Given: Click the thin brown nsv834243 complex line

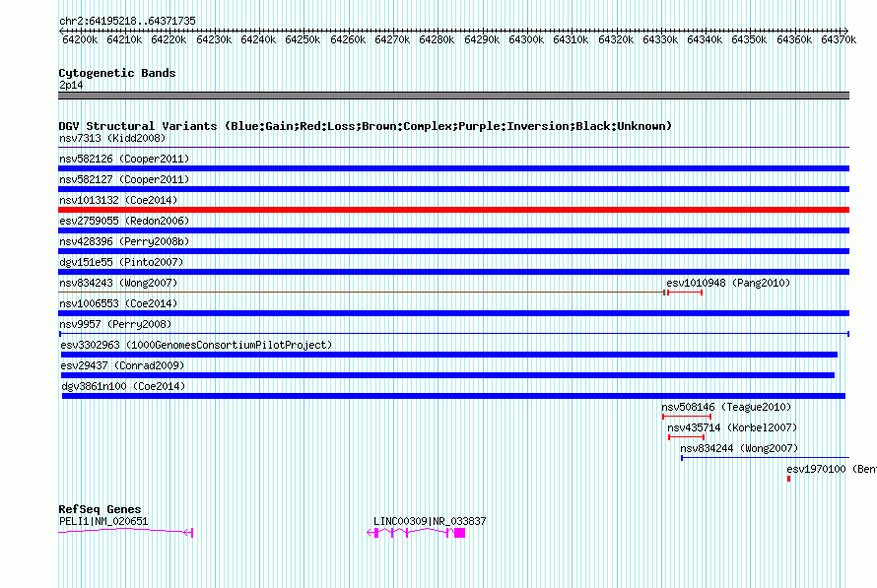Looking at the screenshot, I should (x=362, y=293).
